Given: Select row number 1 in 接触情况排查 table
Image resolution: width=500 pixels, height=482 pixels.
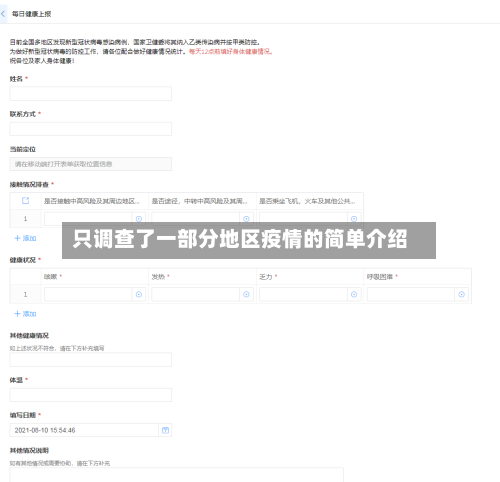Looking at the screenshot, I should (x=25, y=219).
